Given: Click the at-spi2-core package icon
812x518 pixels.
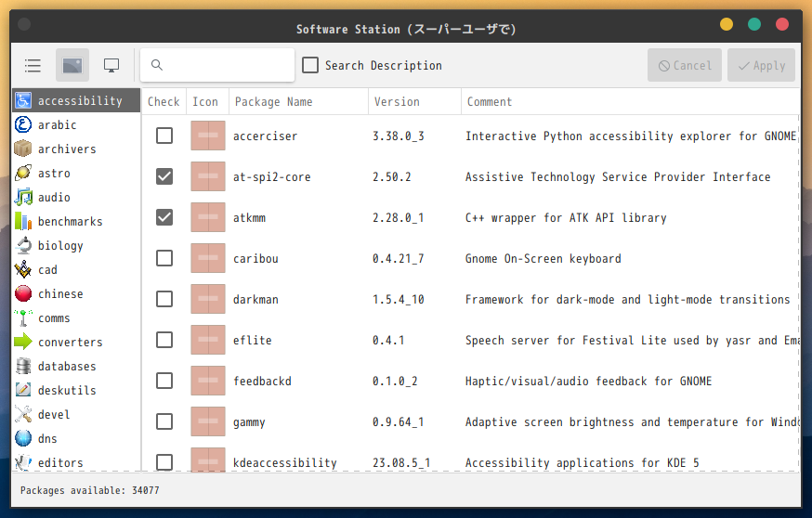Looking at the screenshot, I should [208, 176].
